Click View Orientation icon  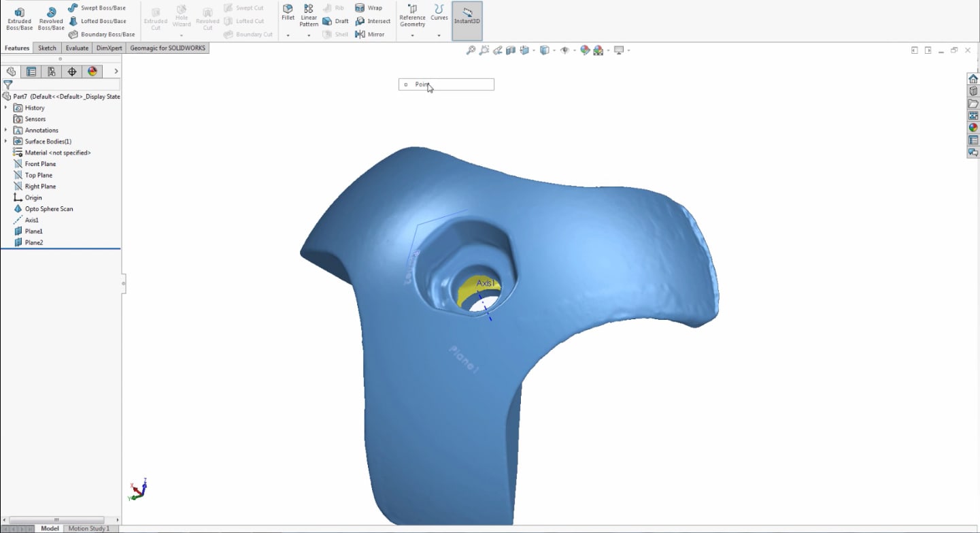tap(524, 50)
